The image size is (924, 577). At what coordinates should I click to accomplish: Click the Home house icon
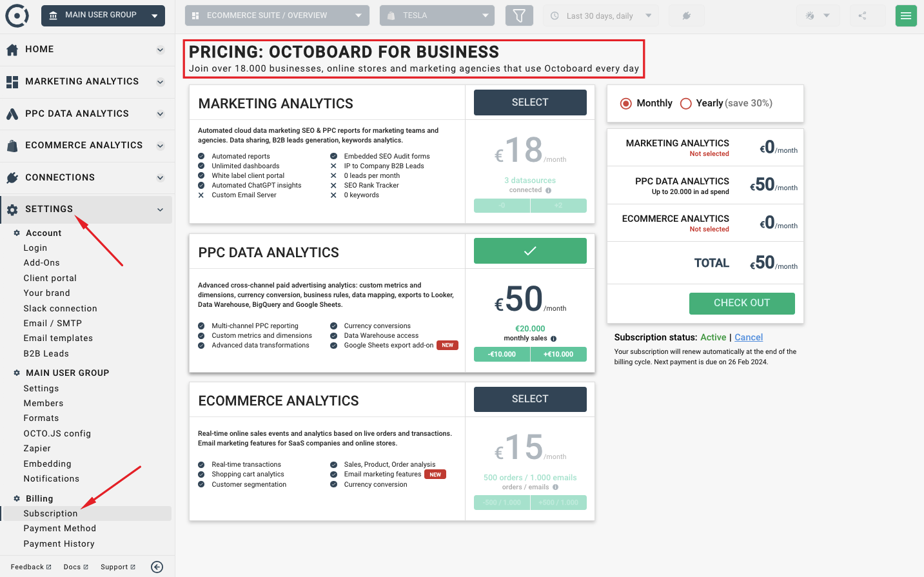click(x=12, y=50)
